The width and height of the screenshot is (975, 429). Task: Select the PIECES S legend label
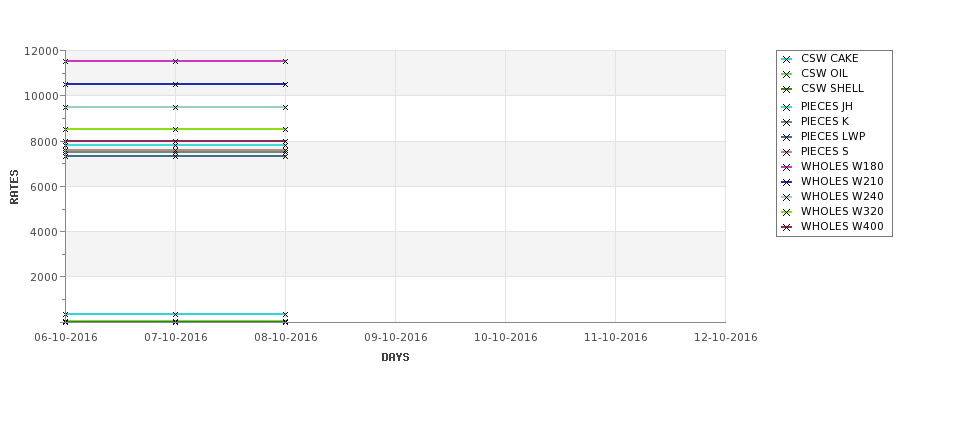[x=825, y=152]
